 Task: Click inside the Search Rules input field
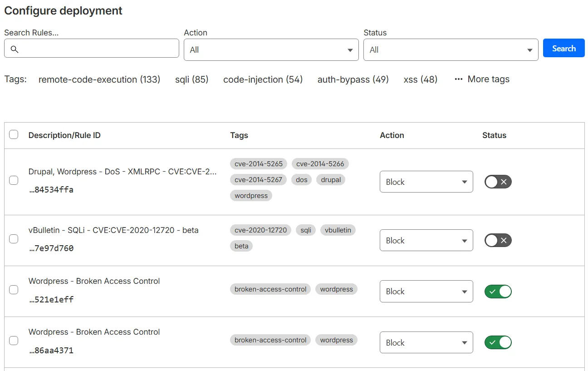91,48
